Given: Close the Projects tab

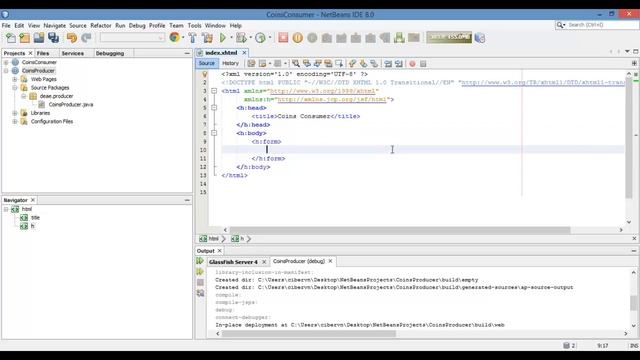Looking at the screenshot, I should click(30, 53).
